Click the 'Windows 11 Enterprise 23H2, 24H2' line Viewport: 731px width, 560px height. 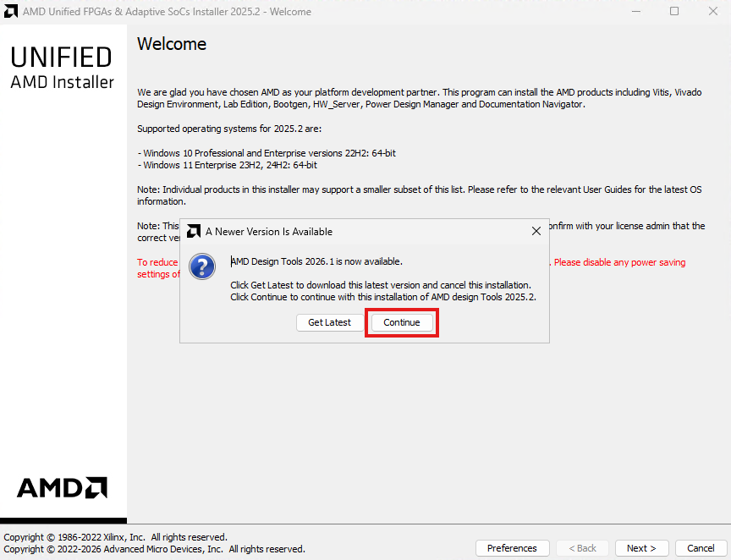[227, 165]
